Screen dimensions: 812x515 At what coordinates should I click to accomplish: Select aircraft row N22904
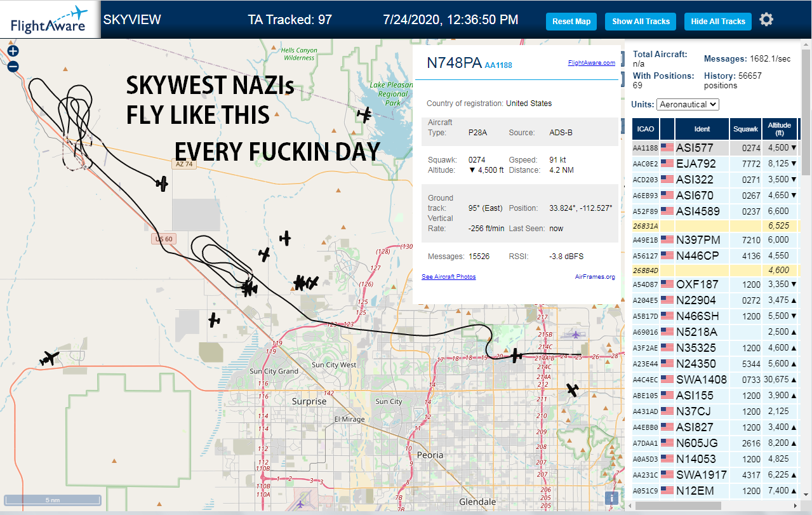pyautogui.click(x=715, y=300)
